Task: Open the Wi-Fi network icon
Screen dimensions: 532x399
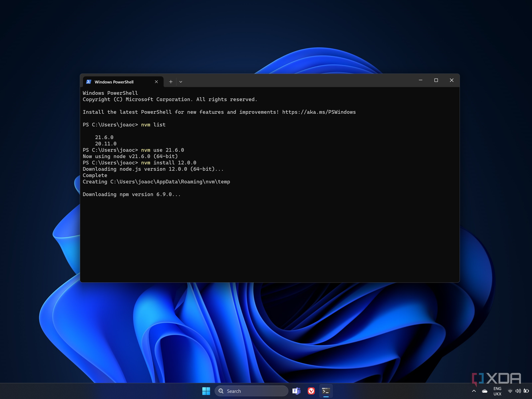Action: click(x=510, y=391)
